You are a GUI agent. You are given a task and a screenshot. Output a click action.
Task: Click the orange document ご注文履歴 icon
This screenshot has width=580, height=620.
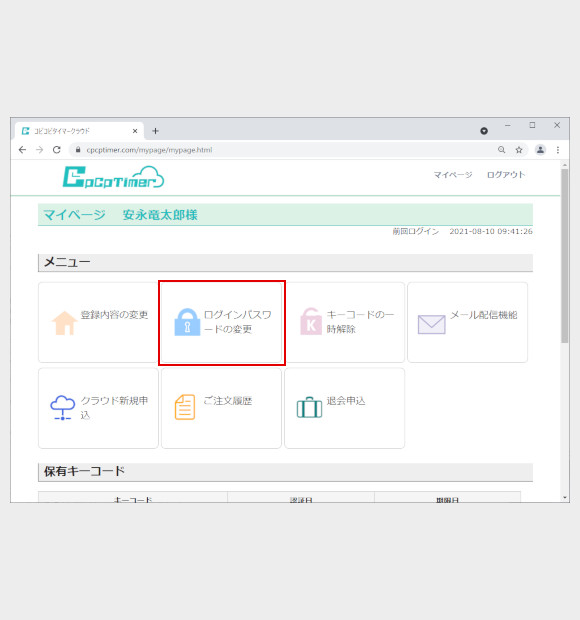(x=185, y=407)
